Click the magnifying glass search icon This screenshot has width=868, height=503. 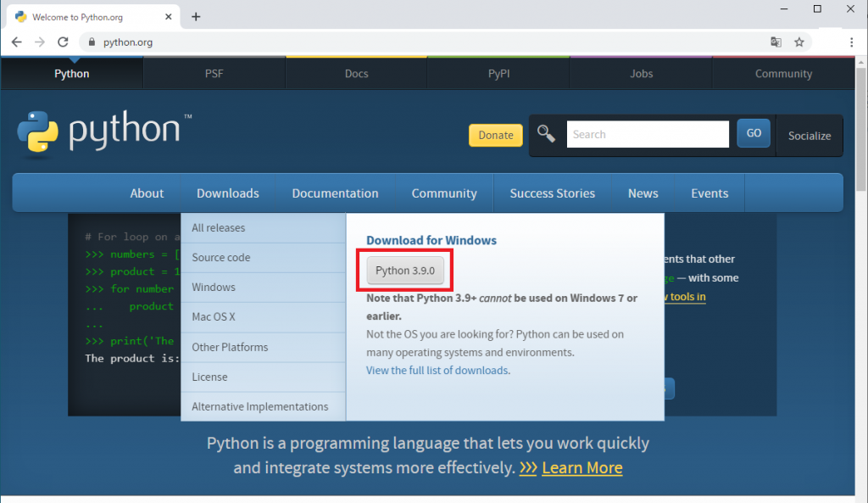click(x=546, y=133)
